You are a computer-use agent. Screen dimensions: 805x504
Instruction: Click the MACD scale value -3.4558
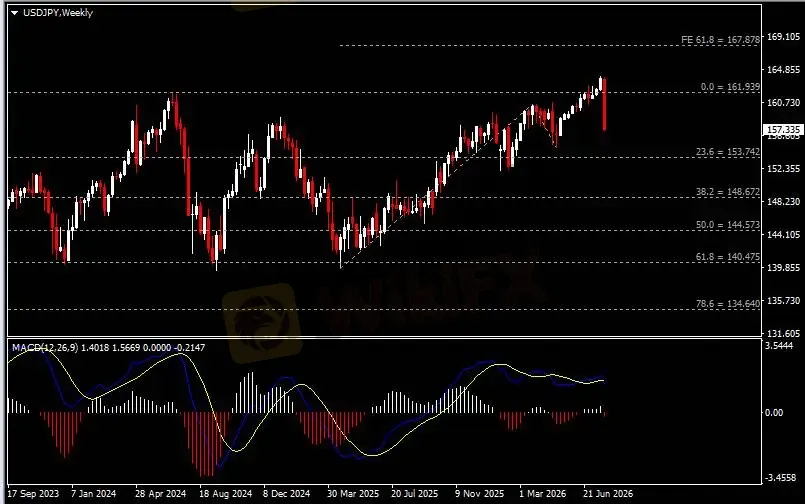(780, 478)
